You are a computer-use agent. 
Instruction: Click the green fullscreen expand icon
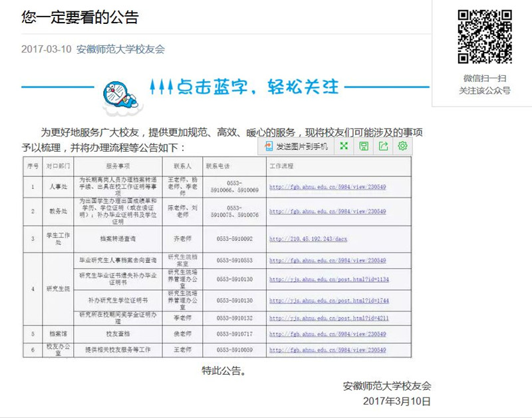click(x=344, y=146)
